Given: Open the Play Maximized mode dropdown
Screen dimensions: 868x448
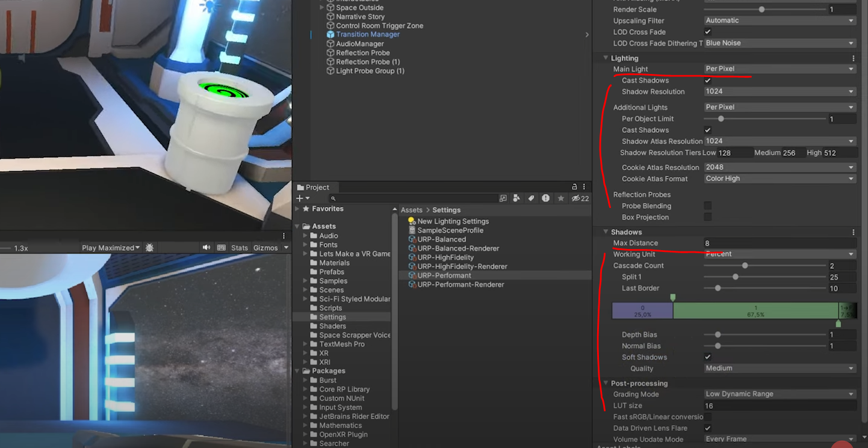Looking at the screenshot, I should point(111,248).
